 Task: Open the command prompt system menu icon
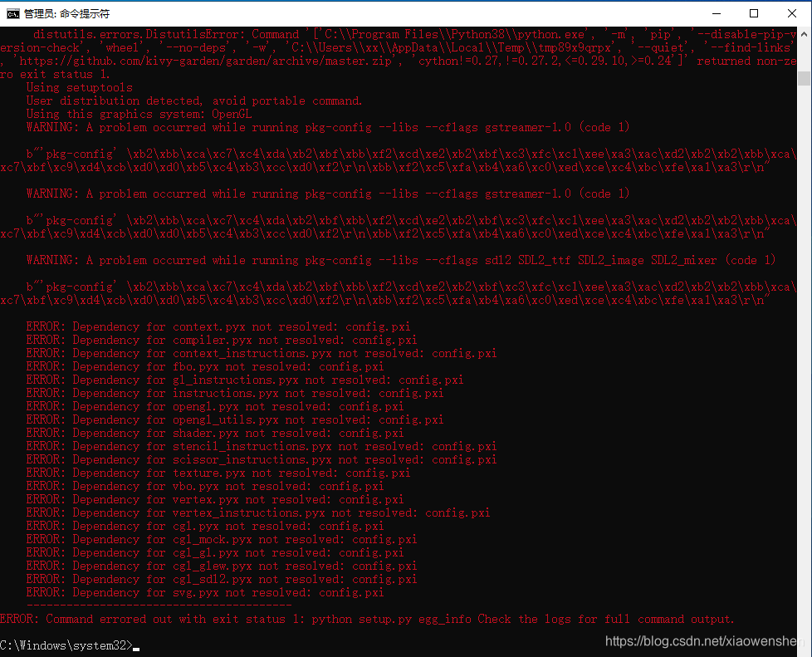pos(13,13)
